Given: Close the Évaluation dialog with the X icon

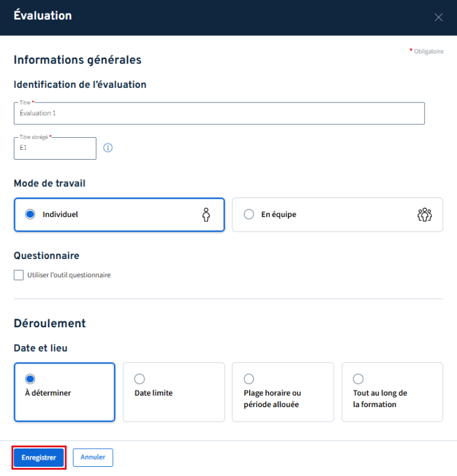Looking at the screenshot, I should coord(438,17).
